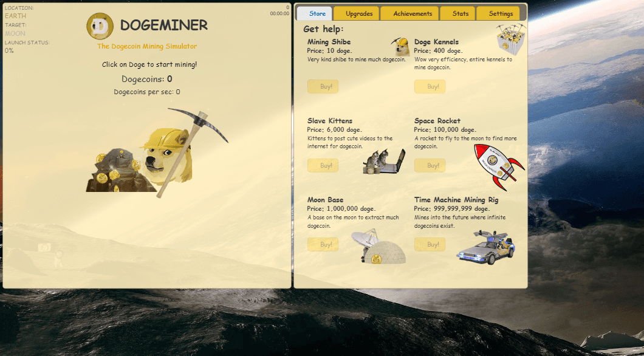The width and height of the screenshot is (644, 356).
Task: Click 'Price: 6,000 doge.' text
Action: click(334, 130)
